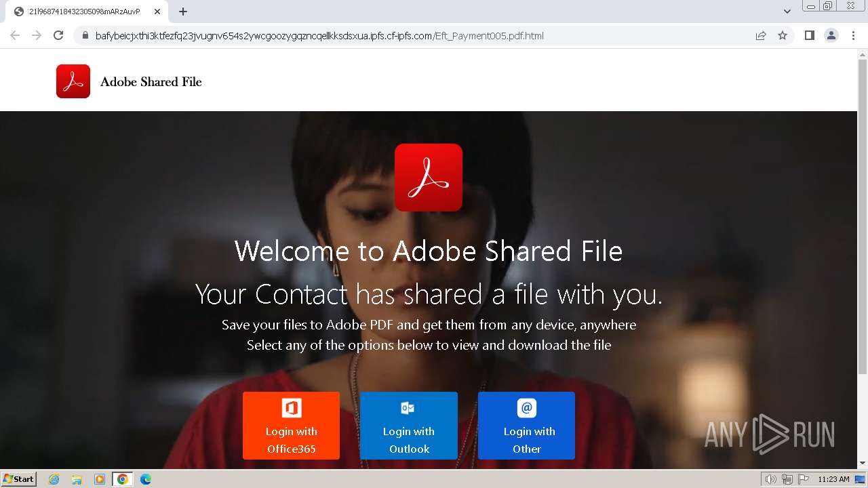Open Chrome's three-dot menu
Screen dimensions: 868x488
(x=853, y=35)
